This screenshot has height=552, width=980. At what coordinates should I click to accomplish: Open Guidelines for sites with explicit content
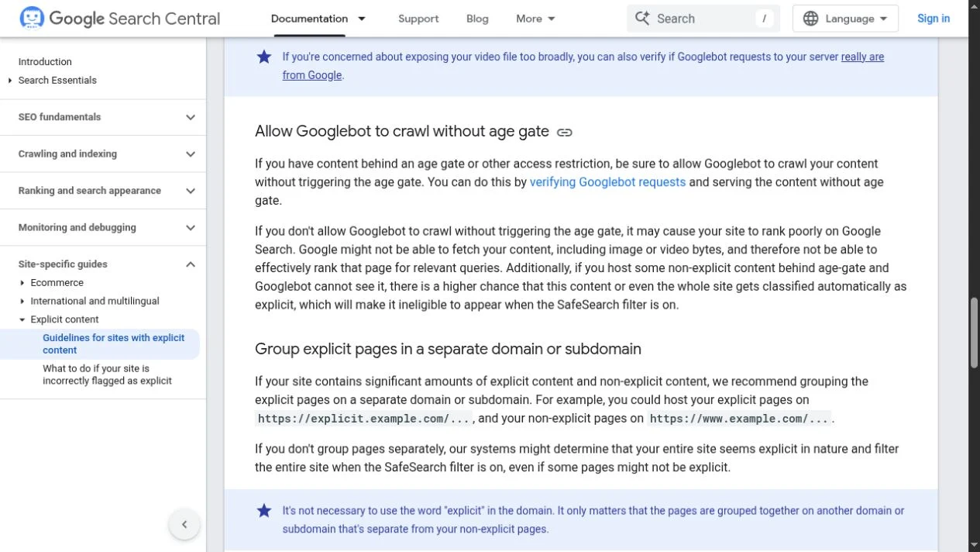(114, 344)
